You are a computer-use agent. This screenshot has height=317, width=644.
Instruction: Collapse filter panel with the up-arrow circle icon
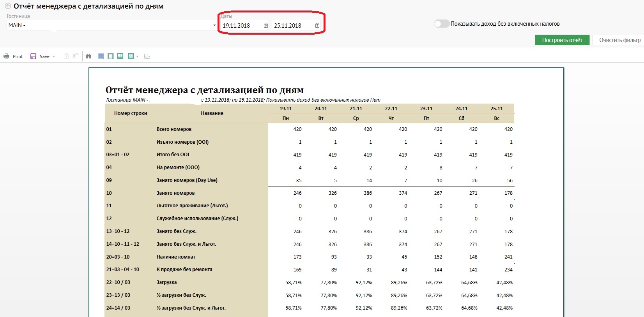click(x=7, y=6)
